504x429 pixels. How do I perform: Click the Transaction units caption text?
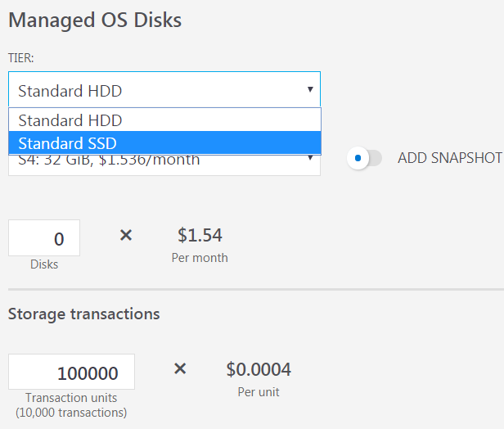click(71, 398)
